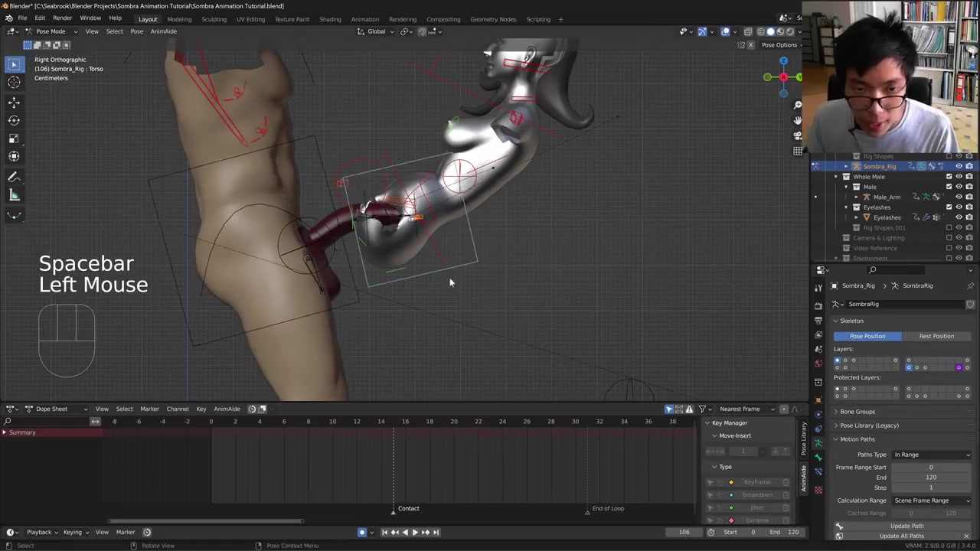Open the Render menu
This screenshot has height=551, width=980.
pyautogui.click(x=62, y=18)
